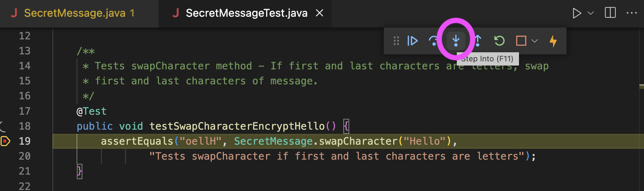This screenshot has height=191, width=644.
Task: Toggle the breakpoint on line 19
Action: (6, 141)
